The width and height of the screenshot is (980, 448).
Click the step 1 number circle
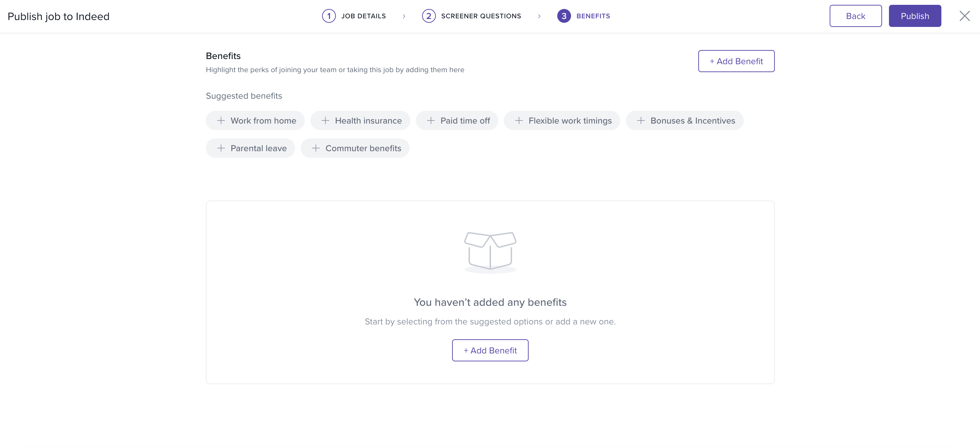(329, 16)
